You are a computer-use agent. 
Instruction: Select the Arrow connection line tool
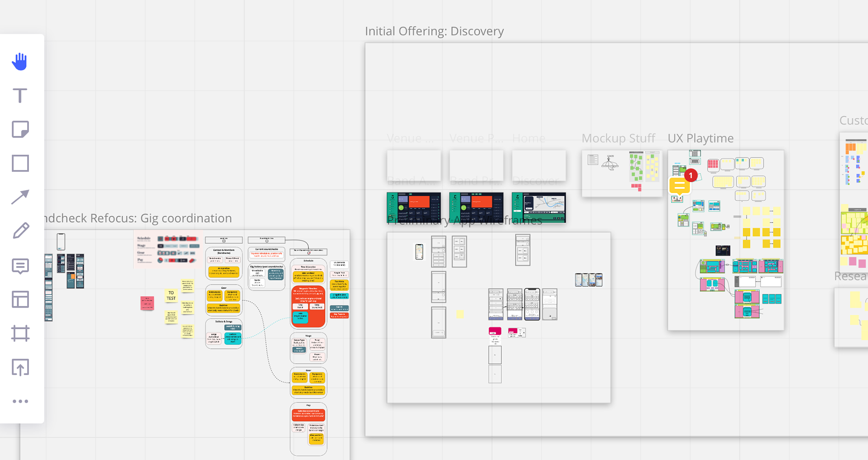tap(20, 197)
